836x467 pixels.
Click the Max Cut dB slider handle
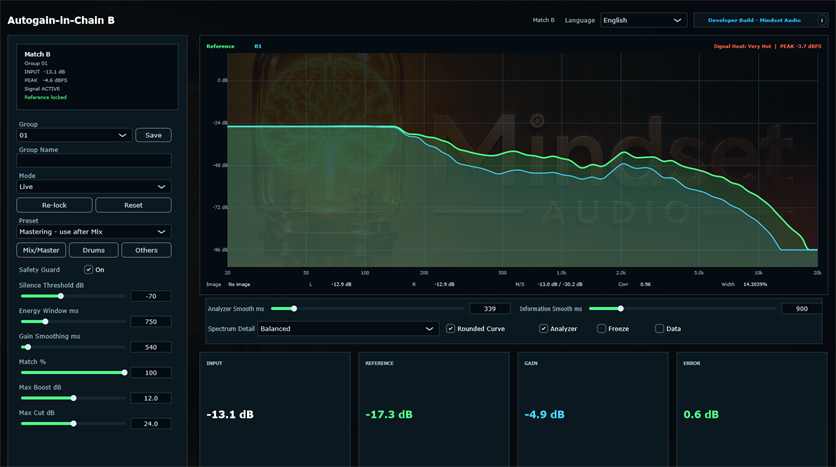tap(74, 424)
